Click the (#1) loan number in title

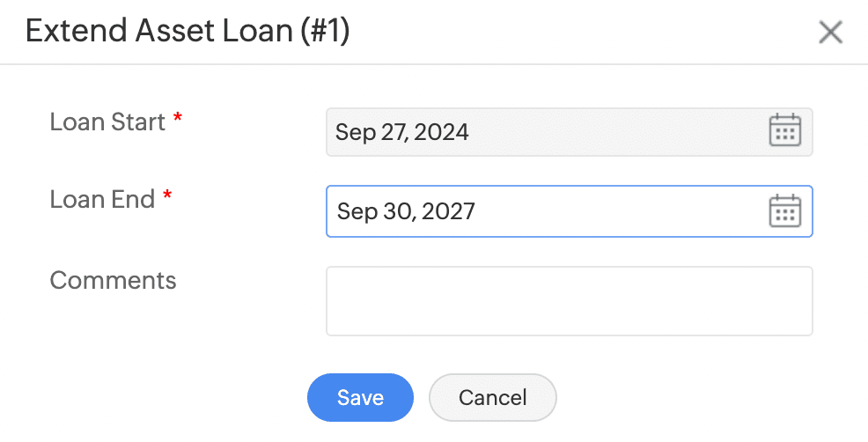(x=324, y=32)
